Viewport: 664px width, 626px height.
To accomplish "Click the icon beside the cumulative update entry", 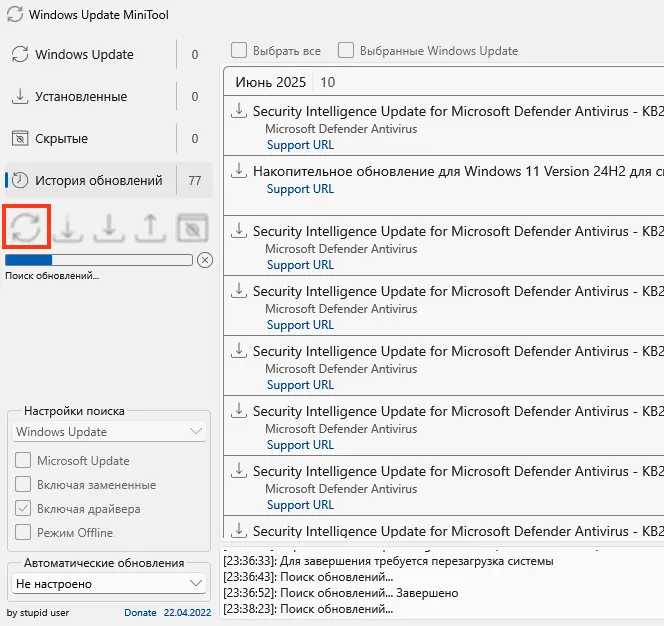I will click(239, 171).
